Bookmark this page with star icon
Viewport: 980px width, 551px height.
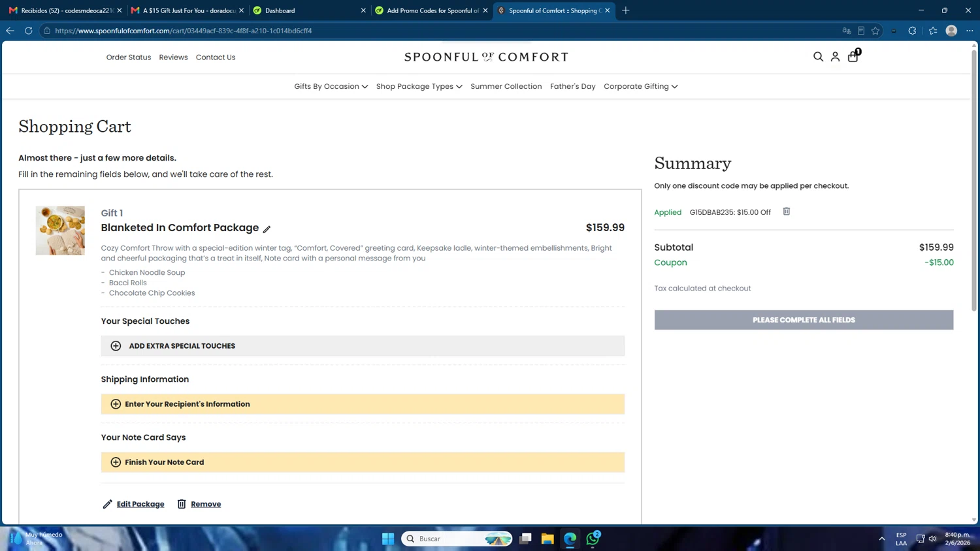pyautogui.click(x=875, y=31)
